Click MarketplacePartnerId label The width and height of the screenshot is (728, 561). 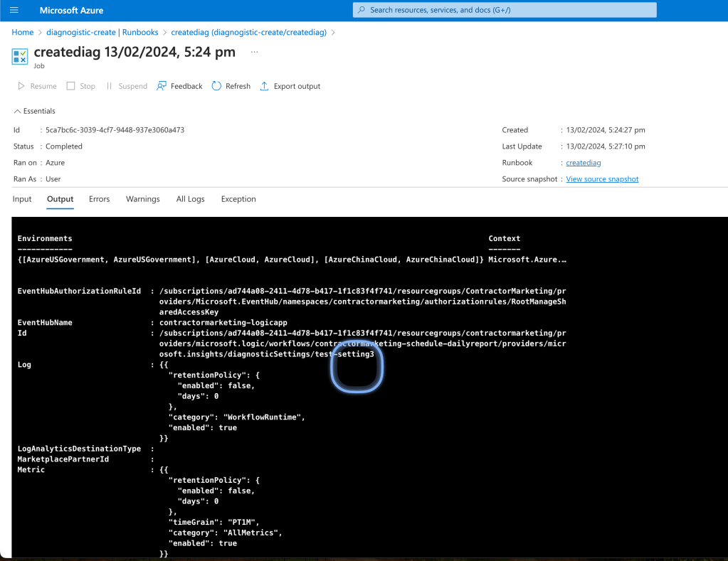(63, 459)
